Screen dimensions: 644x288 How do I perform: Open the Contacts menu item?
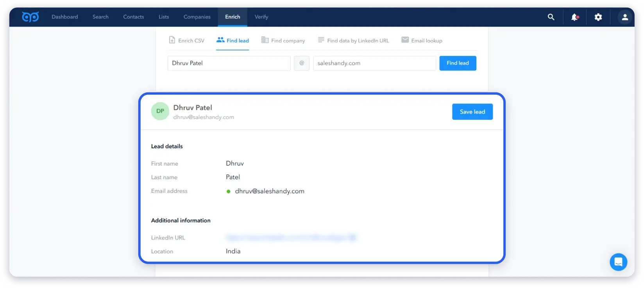[x=134, y=17]
